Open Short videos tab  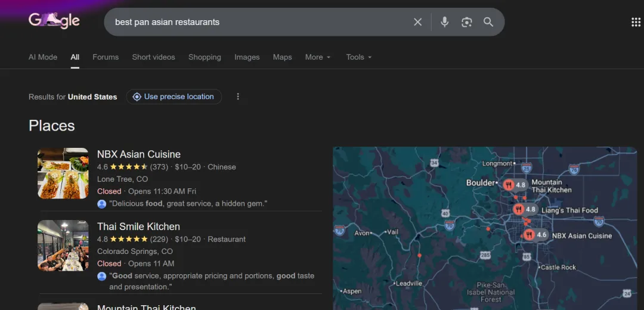point(154,57)
